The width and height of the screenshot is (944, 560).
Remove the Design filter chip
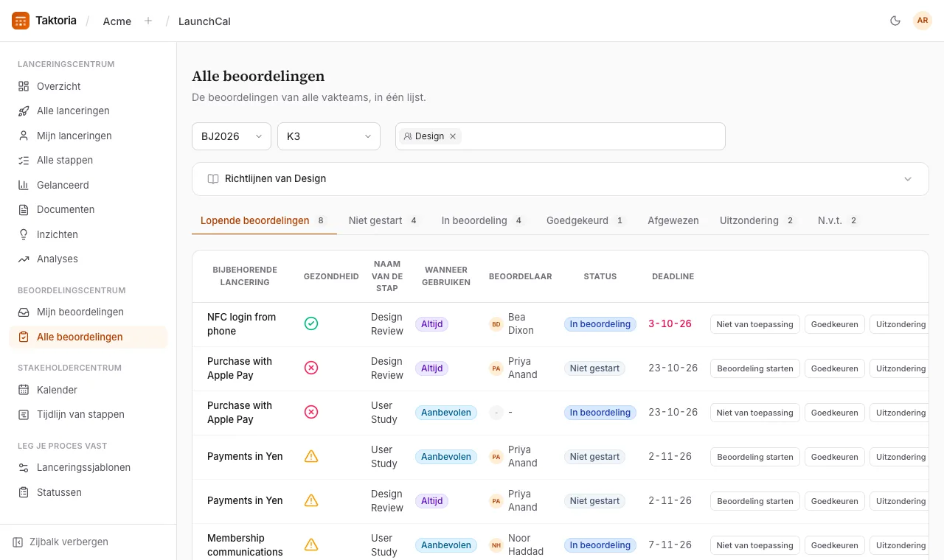pyautogui.click(x=453, y=136)
